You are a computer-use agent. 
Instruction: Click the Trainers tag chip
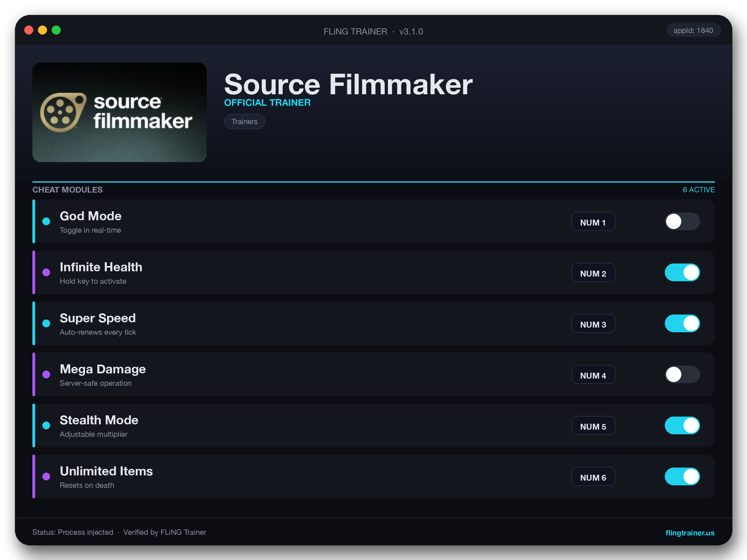pyautogui.click(x=245, y=122)
